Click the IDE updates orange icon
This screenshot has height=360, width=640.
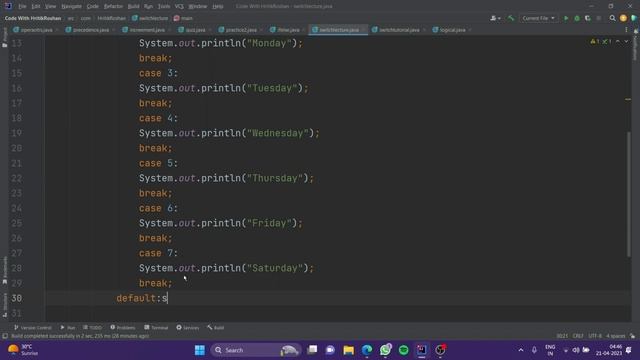(x=623, y=18)
